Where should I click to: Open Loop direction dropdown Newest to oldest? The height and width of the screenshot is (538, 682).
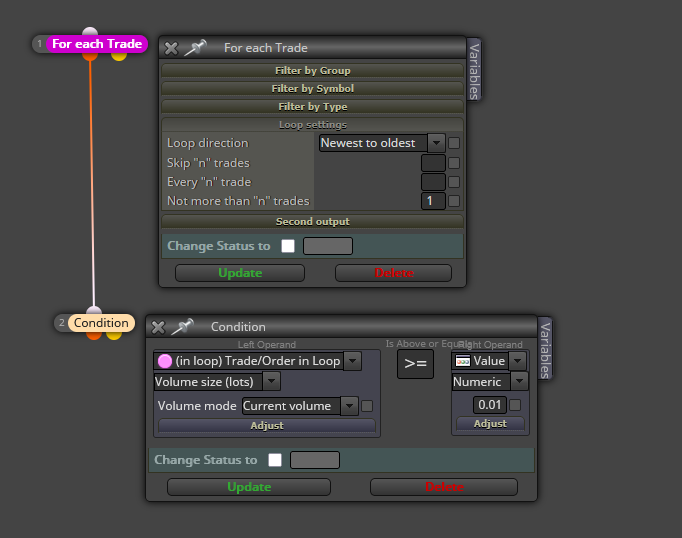[382, 143]
